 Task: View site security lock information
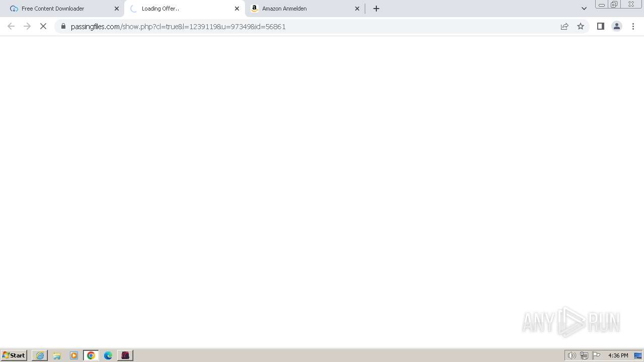63,26
